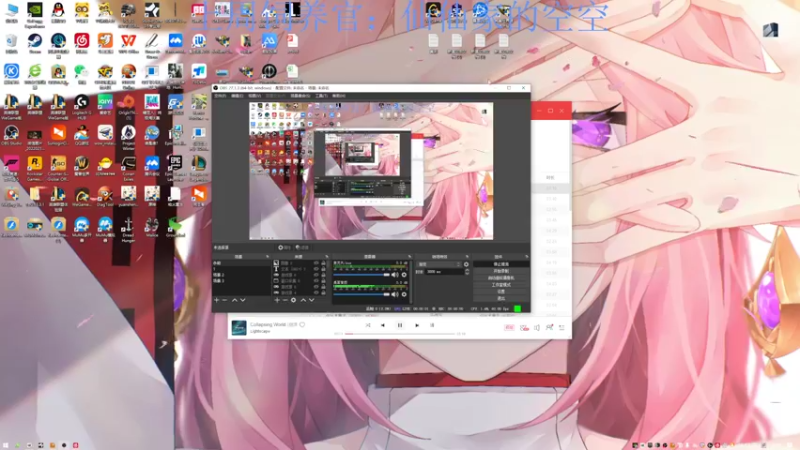
Task: Toggle lock on image source row
Action: tap(323, 263)
